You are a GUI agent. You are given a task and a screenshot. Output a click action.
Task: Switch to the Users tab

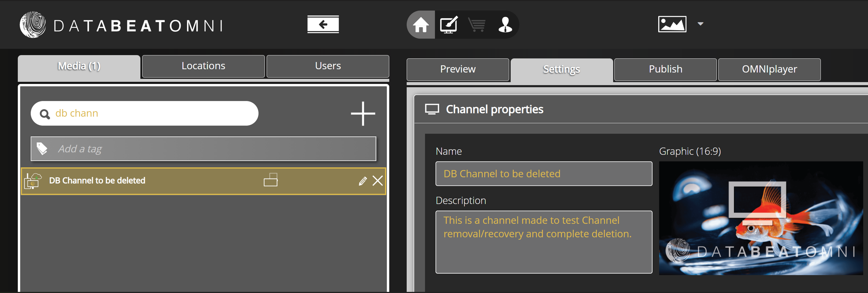point(328,66)
